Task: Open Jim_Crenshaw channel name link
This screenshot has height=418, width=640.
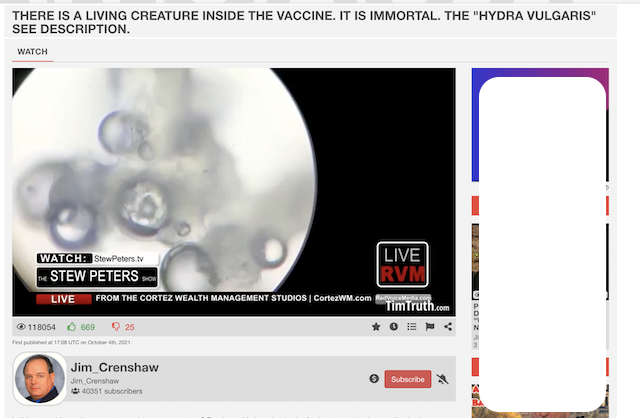Action: tap(115, 367)
